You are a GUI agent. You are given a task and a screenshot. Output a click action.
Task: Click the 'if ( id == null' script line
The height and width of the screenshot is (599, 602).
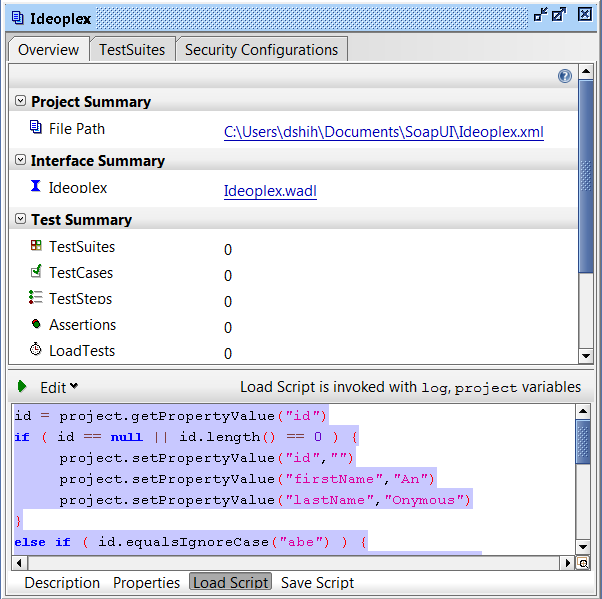click(186, 437)
